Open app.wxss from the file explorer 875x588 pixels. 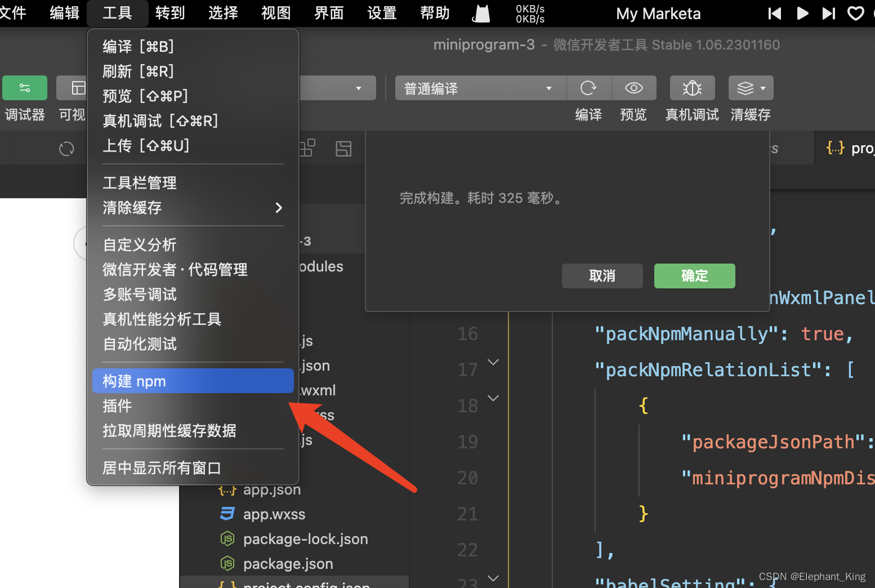pos(274,514)
